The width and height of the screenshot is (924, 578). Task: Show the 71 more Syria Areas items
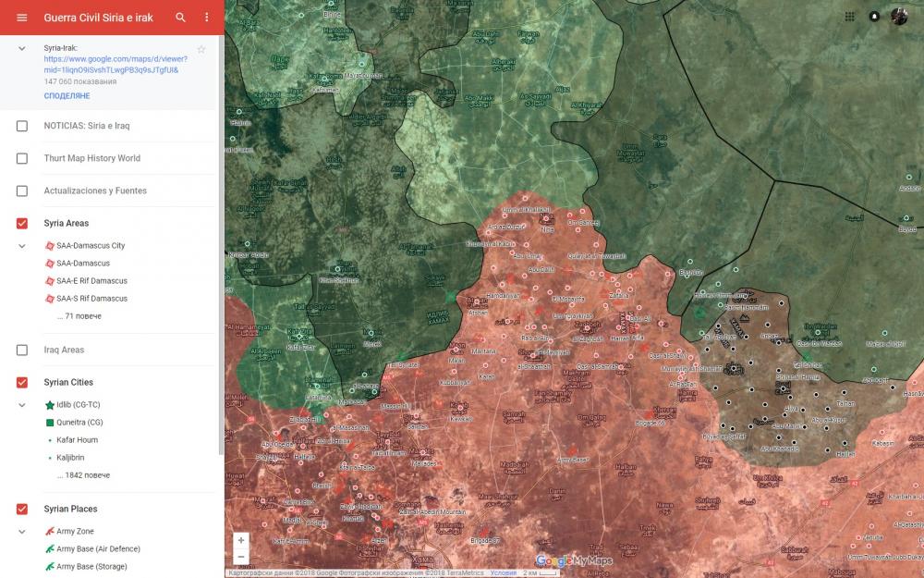tap(79, 316)
